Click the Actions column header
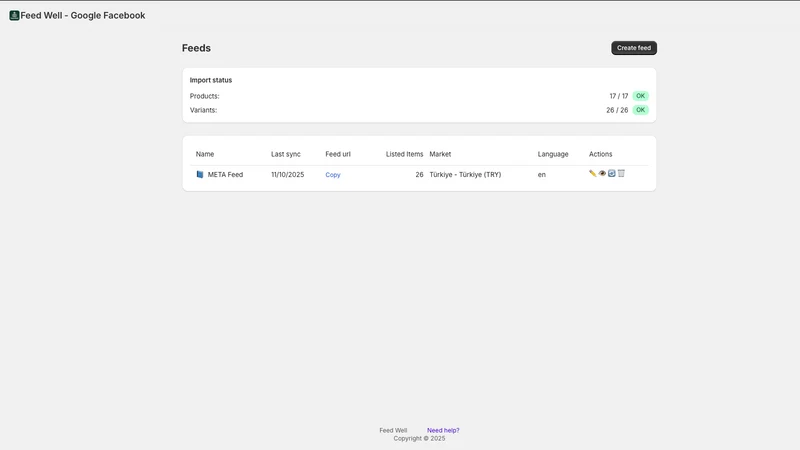800x450 pixels. tap(600, 154)
